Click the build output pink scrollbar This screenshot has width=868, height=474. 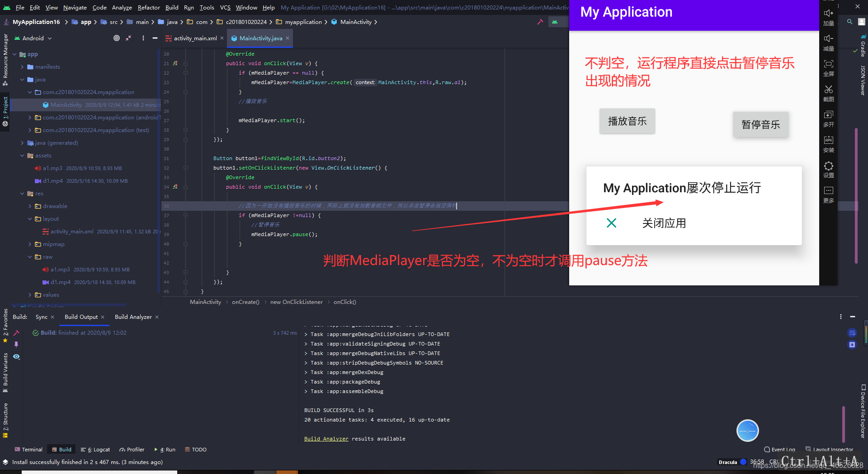point(844,424)
